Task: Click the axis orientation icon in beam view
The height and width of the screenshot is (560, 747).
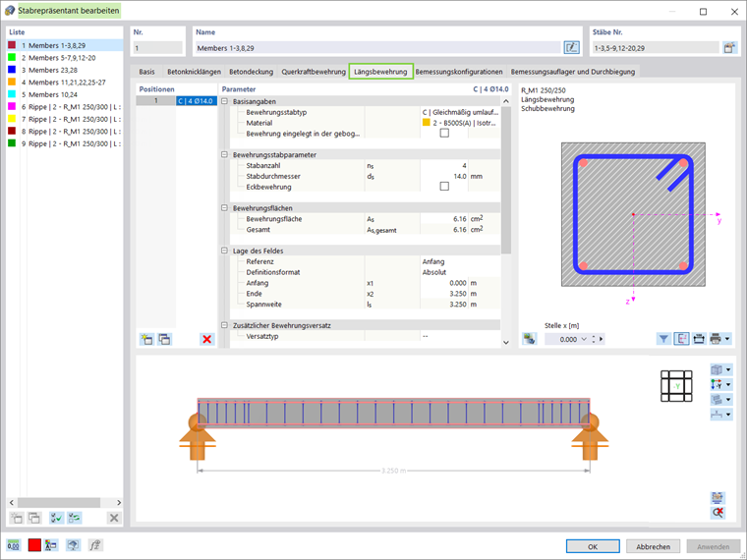Action: [x=717, y=384]
